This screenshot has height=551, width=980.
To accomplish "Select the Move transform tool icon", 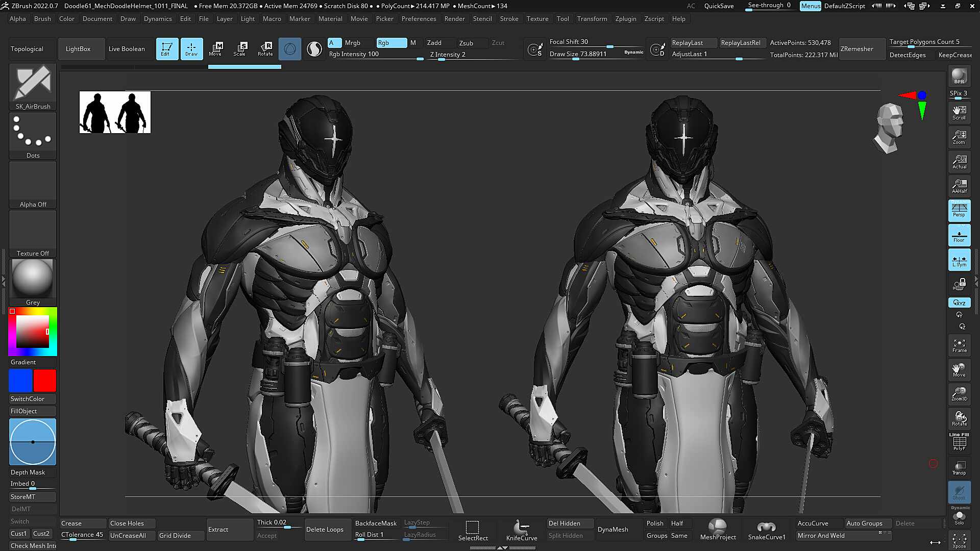I will pos(215,49).
